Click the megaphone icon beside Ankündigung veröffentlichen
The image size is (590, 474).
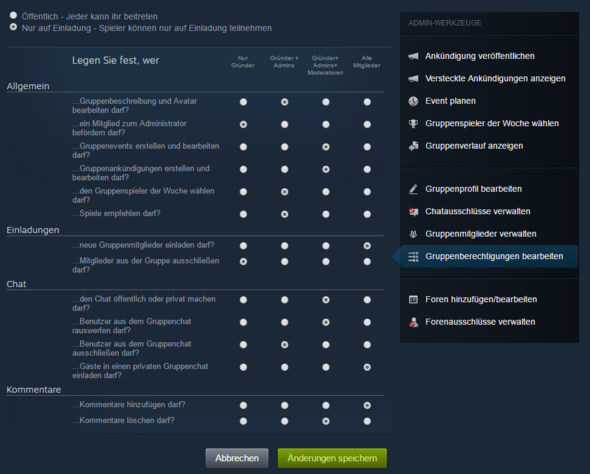point(413,56)
